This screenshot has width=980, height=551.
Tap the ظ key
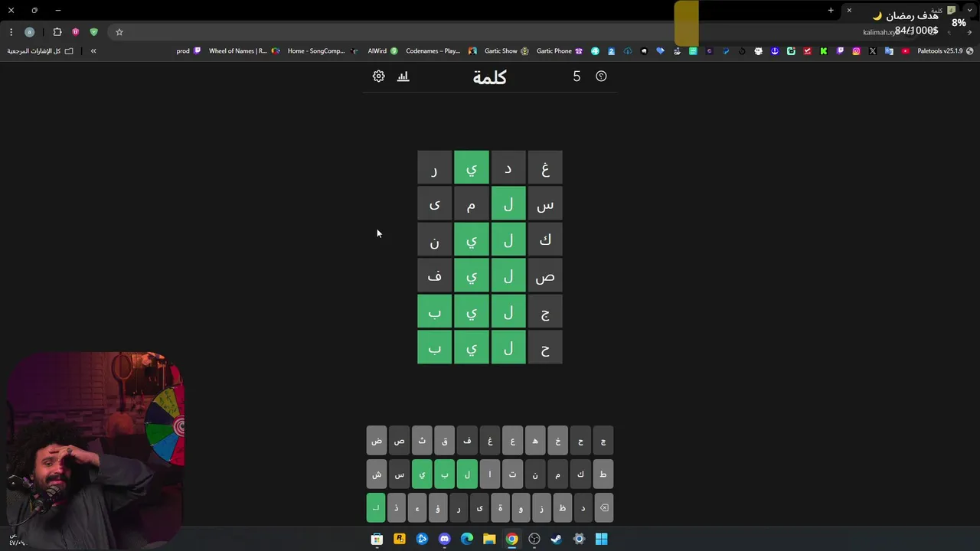(x=562, y=507)
